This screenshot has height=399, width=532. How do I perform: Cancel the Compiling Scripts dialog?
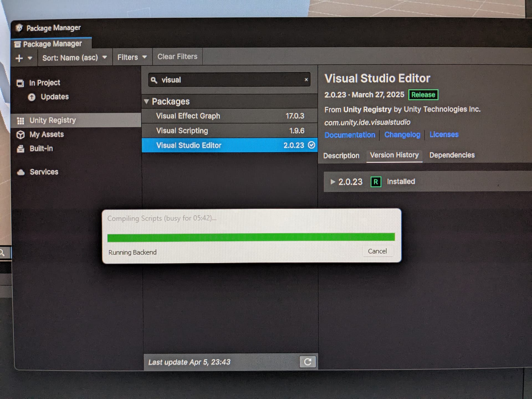tap(377, 251)
